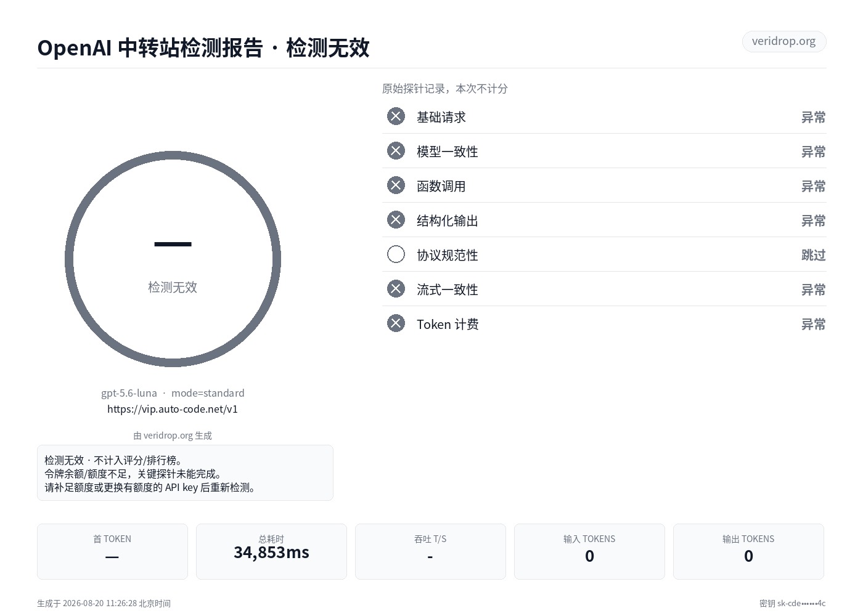Viewport: 863px width, 616px height.
Task: Click the 跳过 status of 协议规范性
Action: [813, 255]
